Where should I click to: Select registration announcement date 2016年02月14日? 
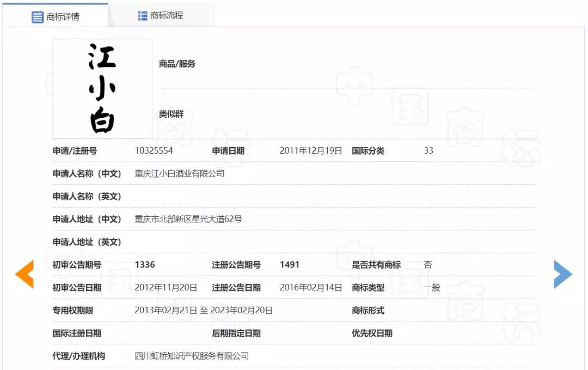(x=311, y=287)
